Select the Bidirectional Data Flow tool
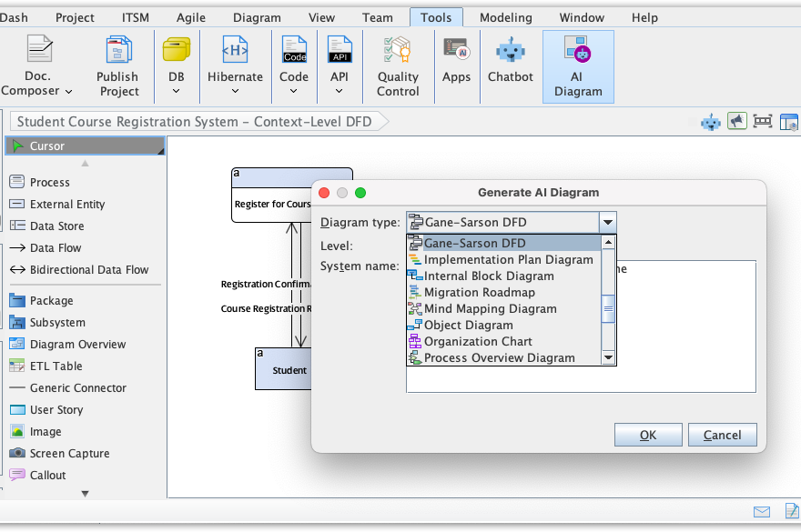801x532 pixels. pyautogui.click(x=88, y=270)
